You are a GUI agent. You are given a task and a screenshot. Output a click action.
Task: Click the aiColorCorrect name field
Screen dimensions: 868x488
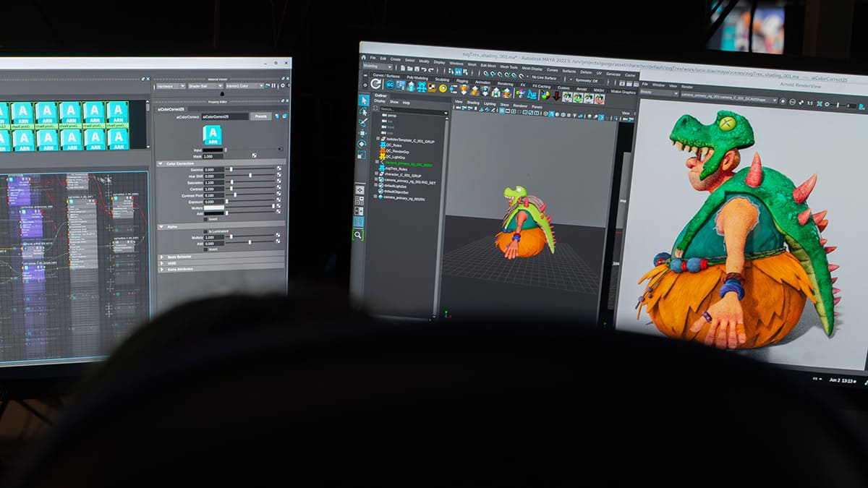tap(224, 116)
